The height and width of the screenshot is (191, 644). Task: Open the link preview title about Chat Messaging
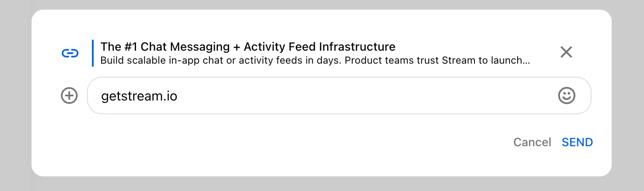248,46
